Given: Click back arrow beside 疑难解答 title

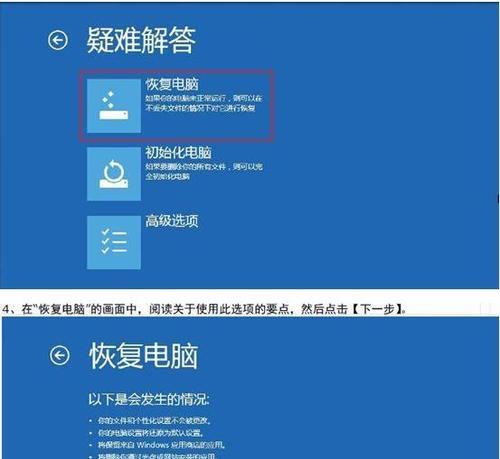Looking at the screenshot, I should 58,40.
